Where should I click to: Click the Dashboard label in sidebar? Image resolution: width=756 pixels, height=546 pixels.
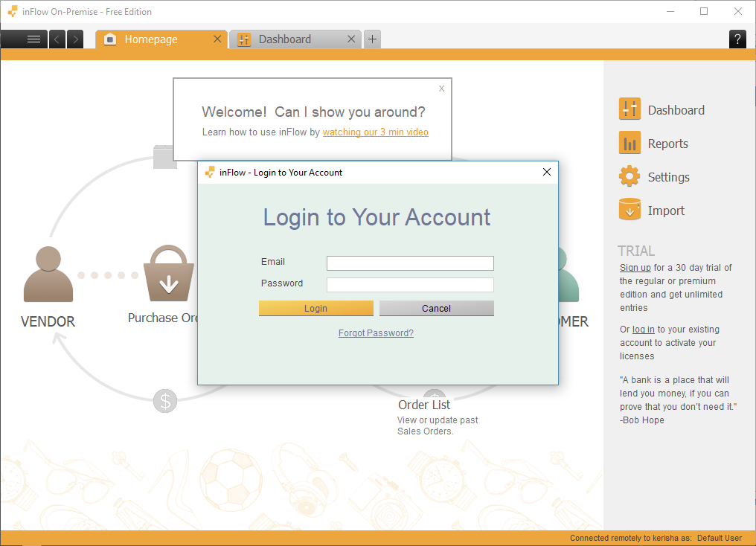pyautogui.click(x=676, y=110)
